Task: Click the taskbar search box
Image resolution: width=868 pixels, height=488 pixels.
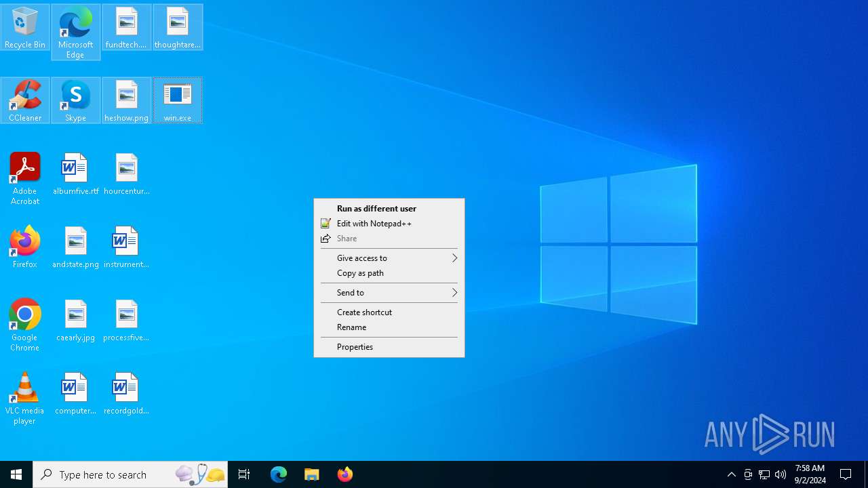Action: pyautogui.click(x=130, y=474)
